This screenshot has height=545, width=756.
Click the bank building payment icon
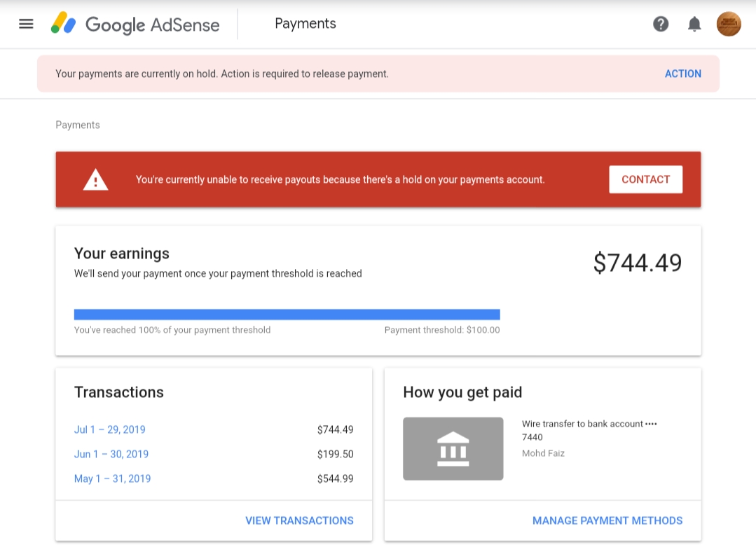pyautogui.click(x=453, y=448)
